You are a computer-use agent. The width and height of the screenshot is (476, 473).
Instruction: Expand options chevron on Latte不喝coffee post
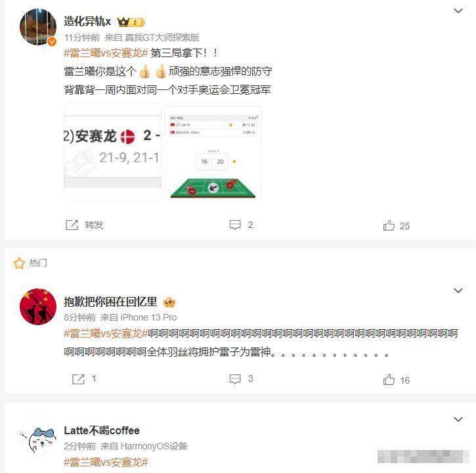pyautogui.click(x=458, y=420)
